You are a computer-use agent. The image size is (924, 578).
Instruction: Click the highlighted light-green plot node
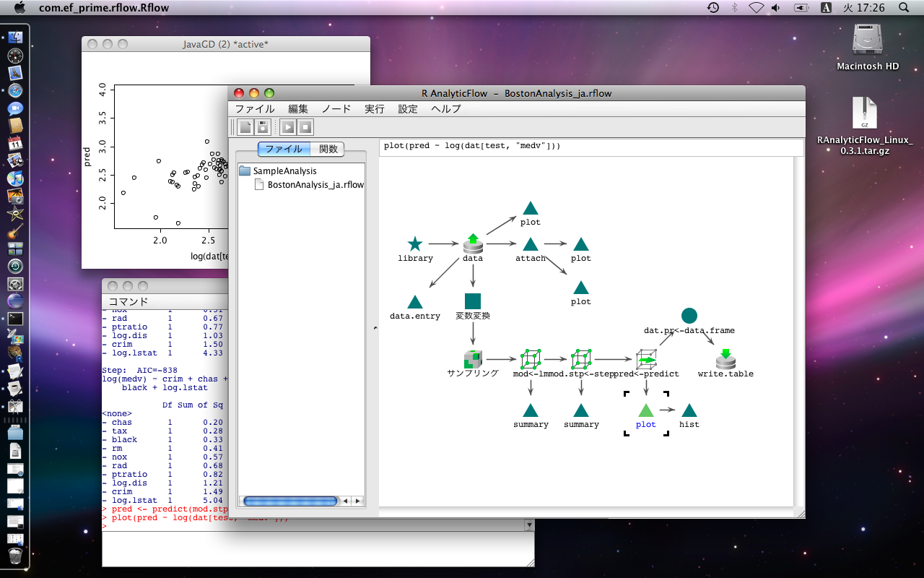tap(646, 410)
